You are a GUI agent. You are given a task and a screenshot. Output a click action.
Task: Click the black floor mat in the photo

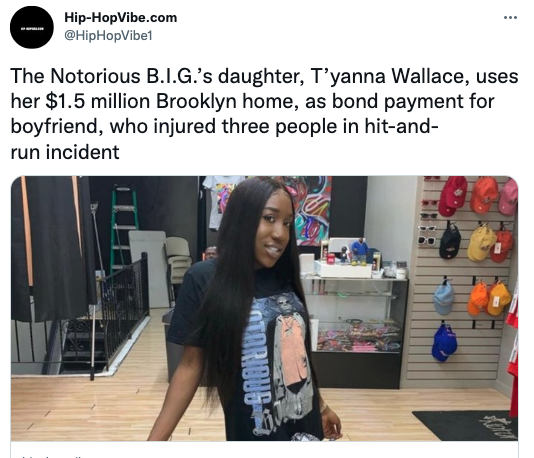[x=465, y=425]
